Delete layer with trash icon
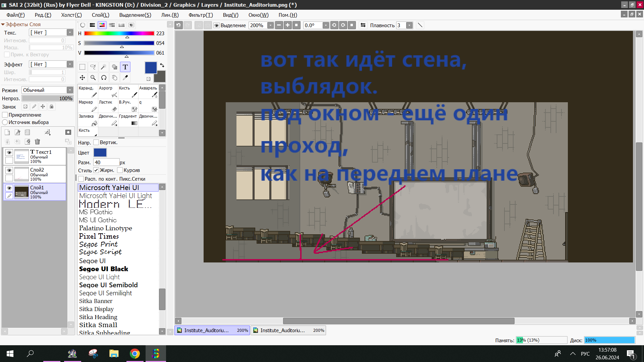The width and height of the screenshot is (644, 362). pos(37,142)
